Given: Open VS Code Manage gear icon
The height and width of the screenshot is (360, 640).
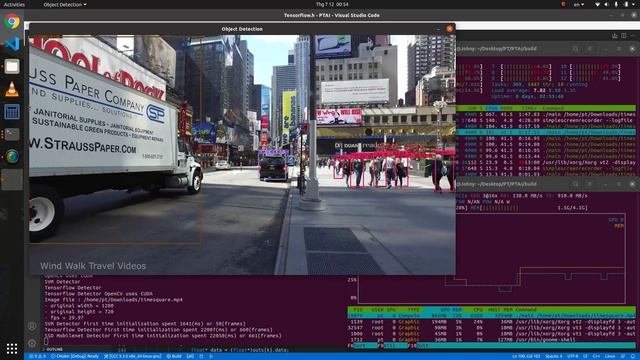Looking at the screenshot, I should [32, 343].
